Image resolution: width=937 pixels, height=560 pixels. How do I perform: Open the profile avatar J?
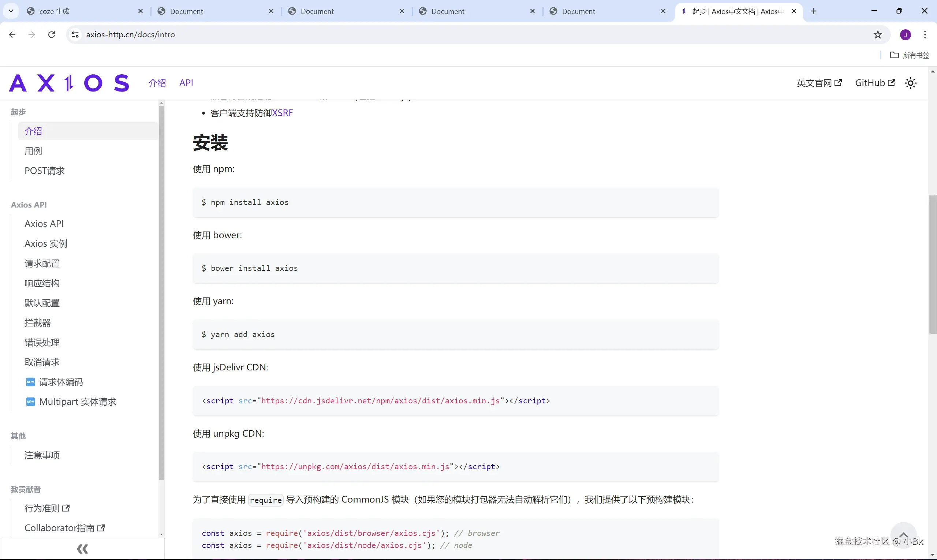(x=905, y=35)
